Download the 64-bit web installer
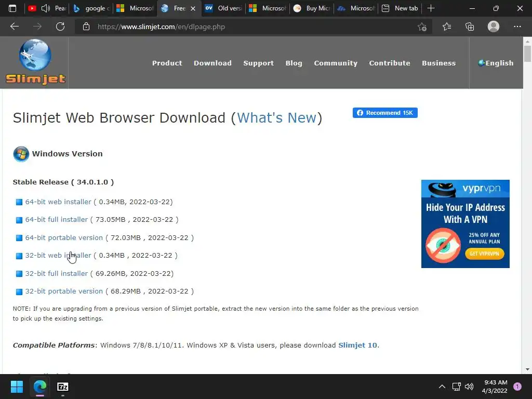The height and width of the screenshot is (399, 532). [58, 202]
